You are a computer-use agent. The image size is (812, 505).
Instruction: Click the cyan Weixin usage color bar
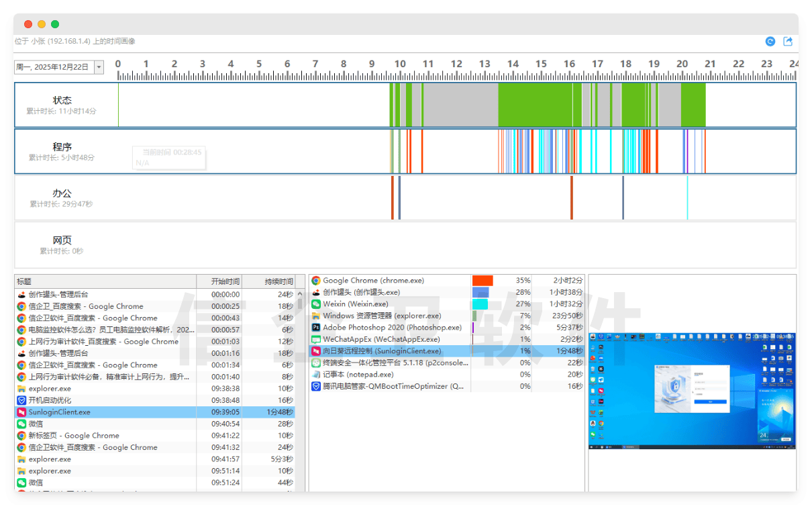pos(480,304)
